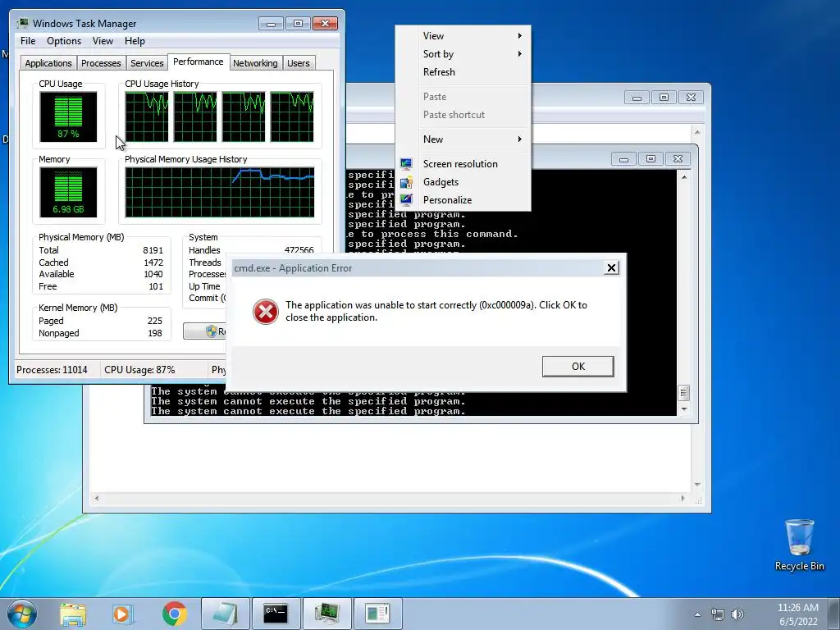This screenshot has height=630, width=840.
Task: Click the first CPU Usage History graph
Action: click(146, 116)
